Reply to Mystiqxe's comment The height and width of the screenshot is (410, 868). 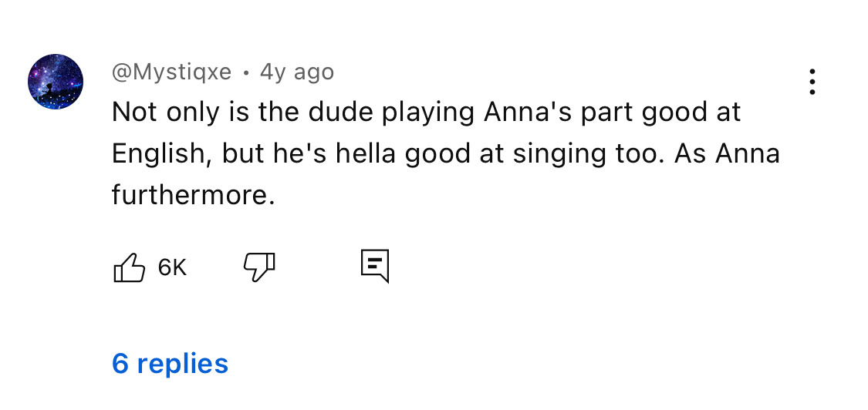click(375, 266)
